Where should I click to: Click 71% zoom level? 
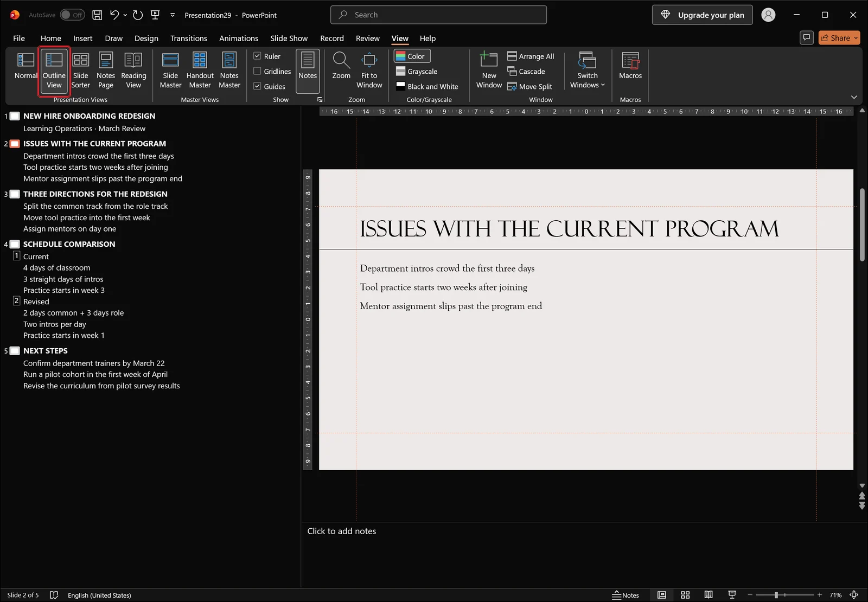(x=835, y=595)
